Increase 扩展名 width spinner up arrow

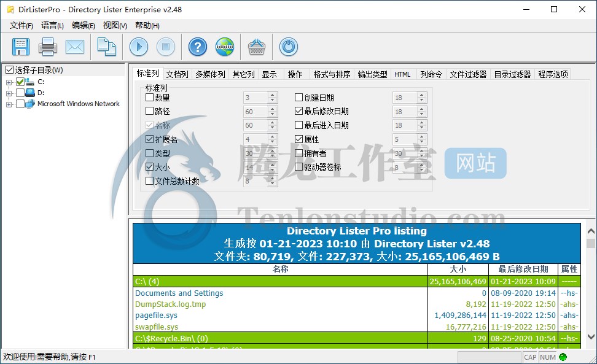click(x=272, y=136)
